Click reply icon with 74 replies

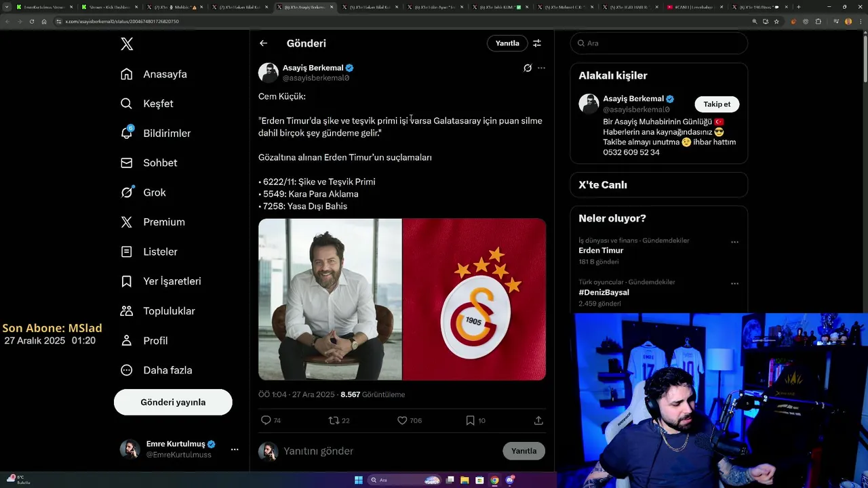pos(271,421)
